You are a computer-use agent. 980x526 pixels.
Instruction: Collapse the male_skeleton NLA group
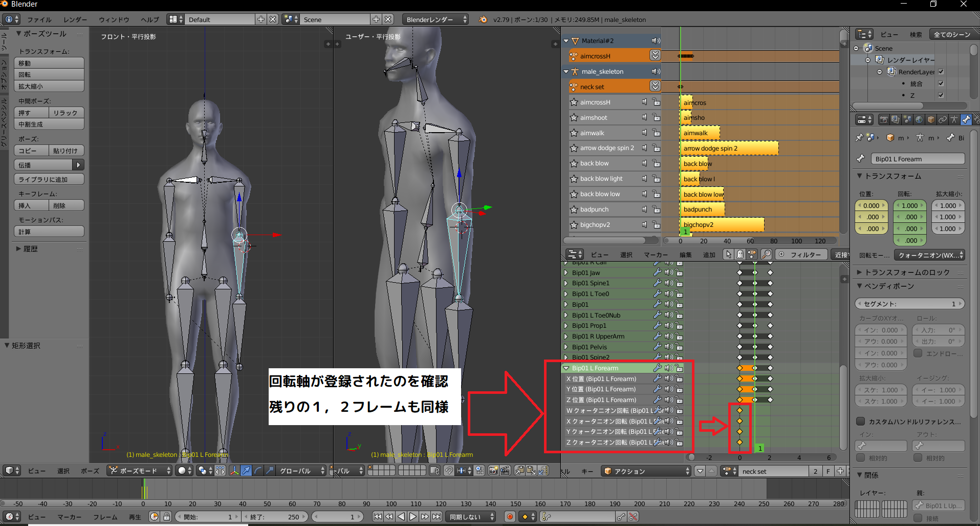(566, 71)
